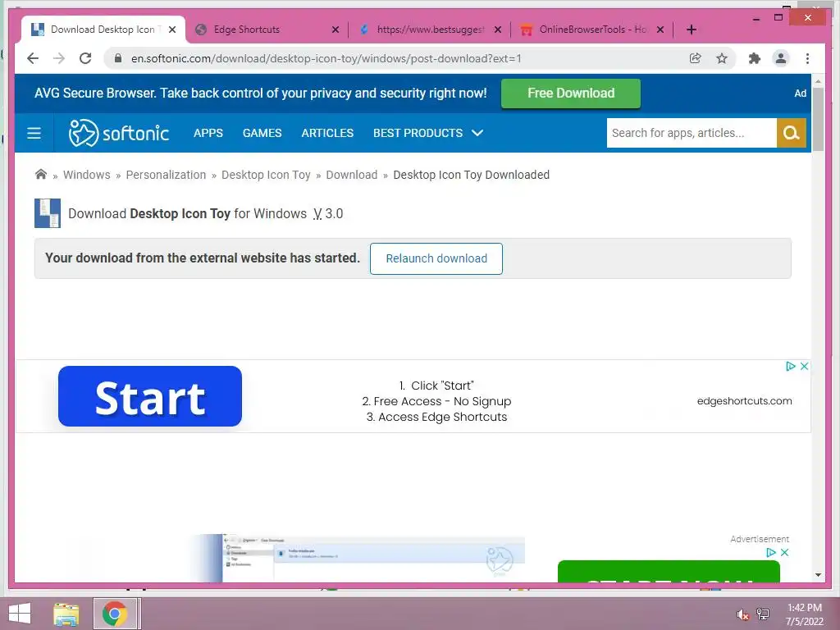Click the Windows breadcrumb link
This screenshot has width=840, height=630.
(87, 175)
